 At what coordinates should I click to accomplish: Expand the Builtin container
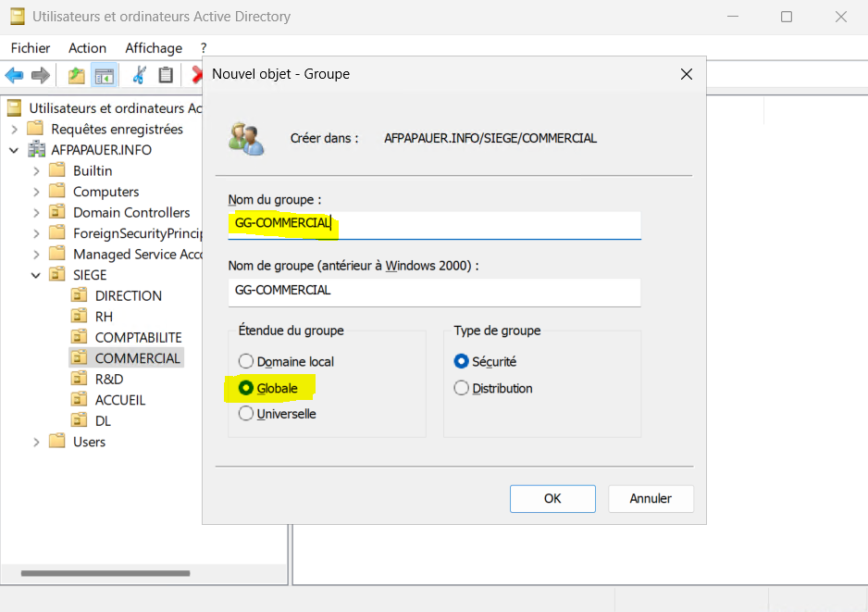tap(37, 171)
